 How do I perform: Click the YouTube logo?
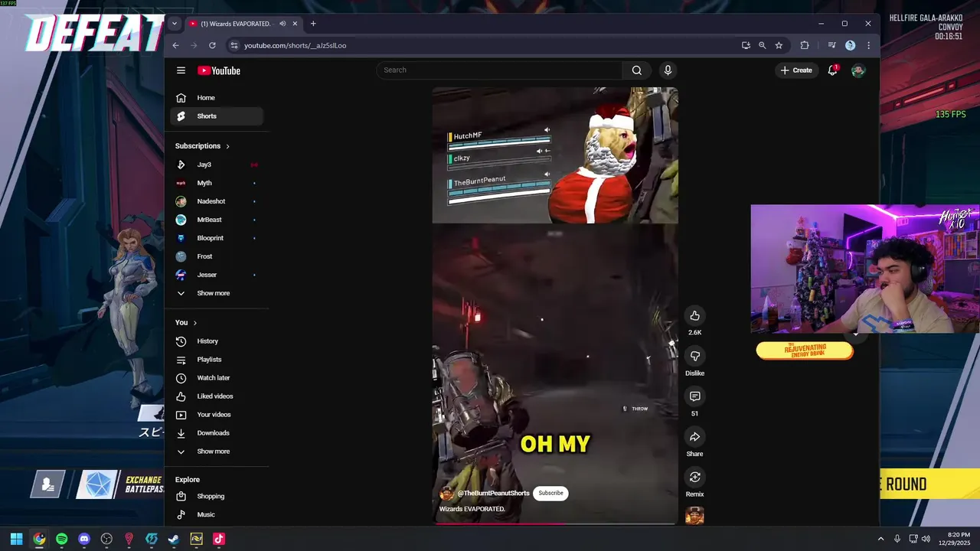point(219,70)
